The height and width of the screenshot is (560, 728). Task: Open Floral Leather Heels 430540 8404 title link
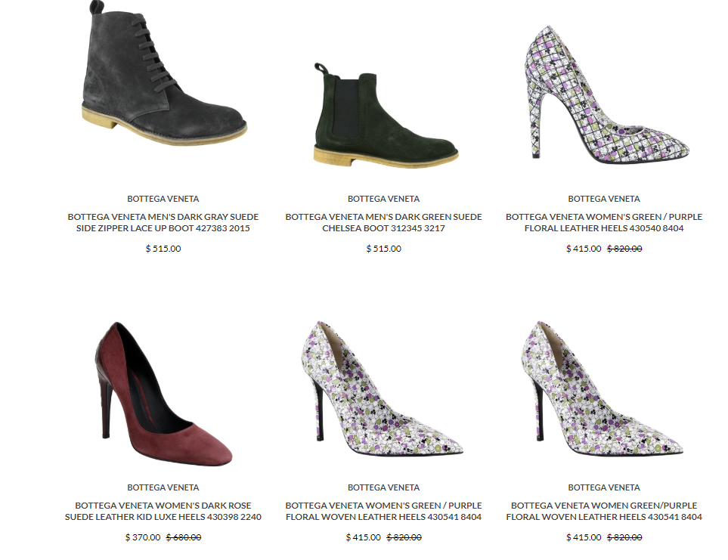604,222
